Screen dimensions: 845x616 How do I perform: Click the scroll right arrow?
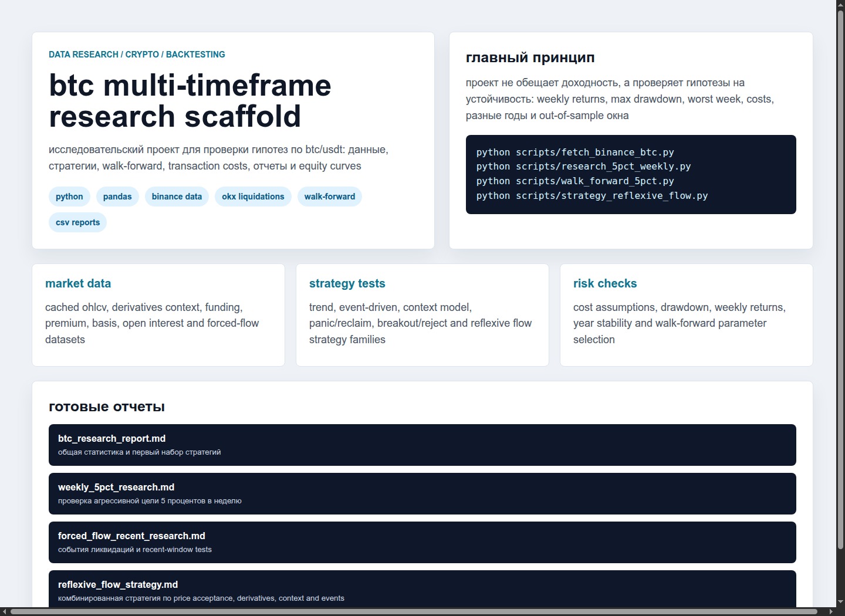click(831, 611)
